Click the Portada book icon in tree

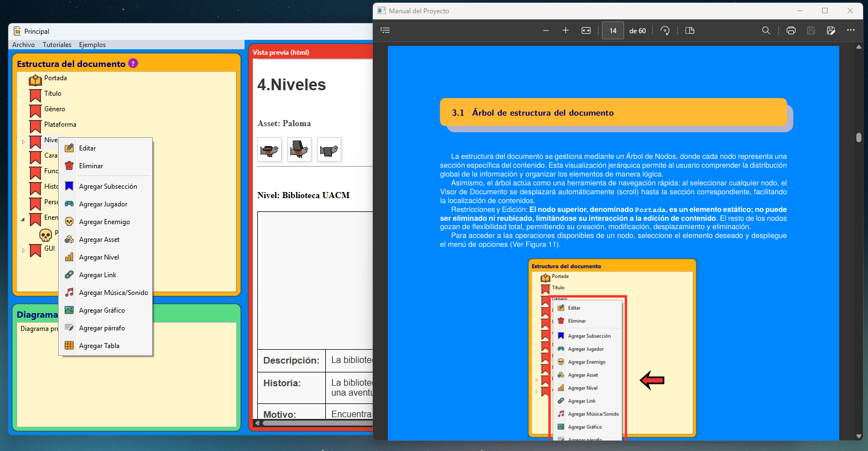pyautogui.click(x=35, y=80)
